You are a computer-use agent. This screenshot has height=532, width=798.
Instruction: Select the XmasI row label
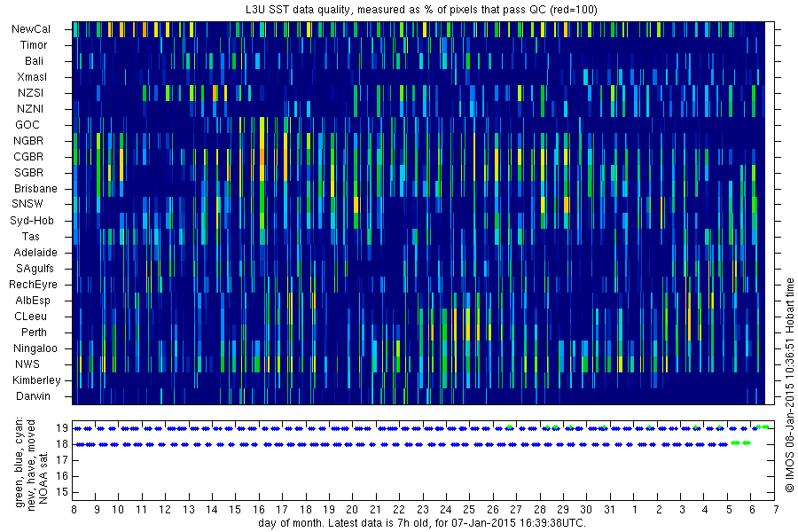(32, 77)
